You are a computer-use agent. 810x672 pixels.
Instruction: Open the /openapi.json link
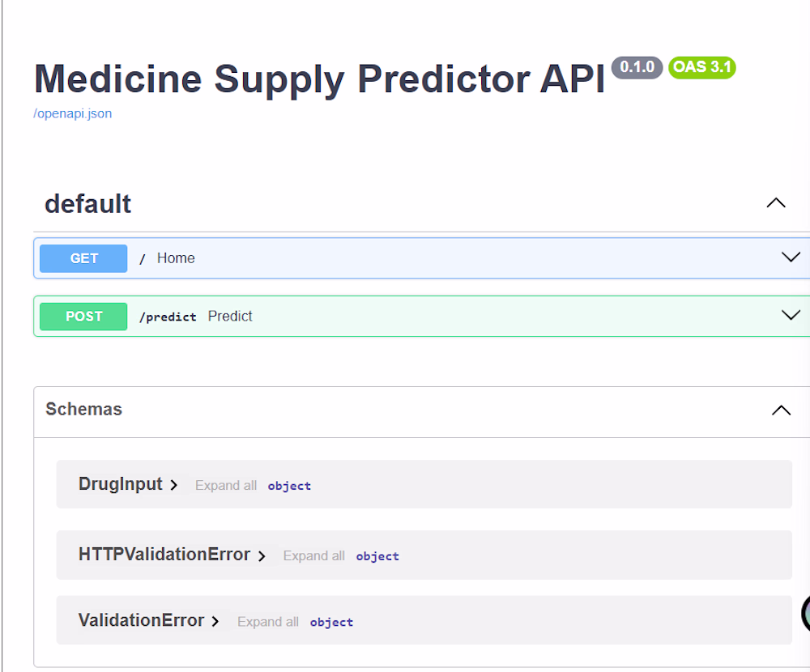coord(73,113)
